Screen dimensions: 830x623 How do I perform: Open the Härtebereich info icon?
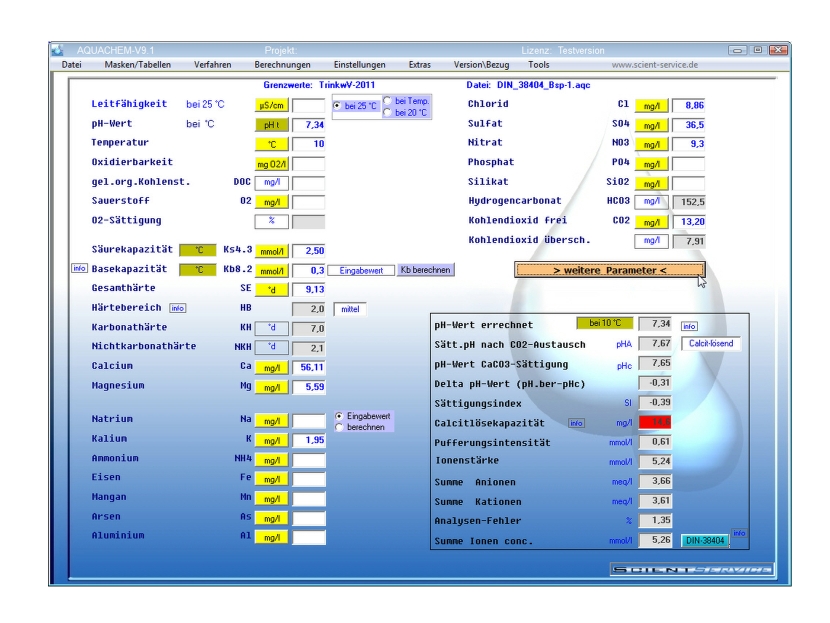[178, 308]
